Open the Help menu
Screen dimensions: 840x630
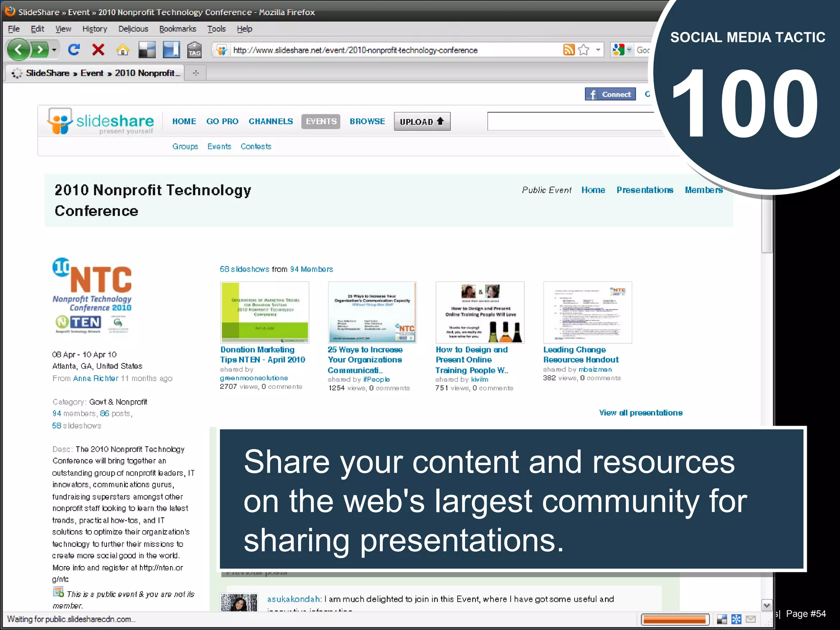(x=244, y=29)
